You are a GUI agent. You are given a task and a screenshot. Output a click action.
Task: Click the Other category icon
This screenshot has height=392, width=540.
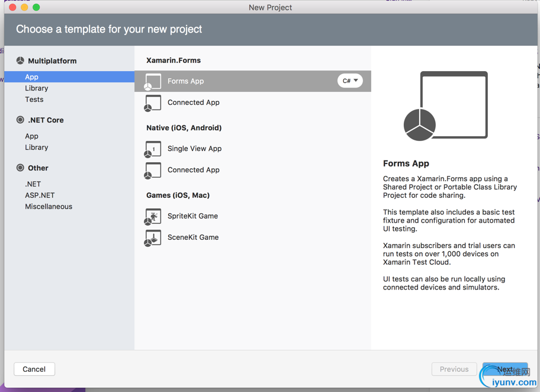pos(20,168)
